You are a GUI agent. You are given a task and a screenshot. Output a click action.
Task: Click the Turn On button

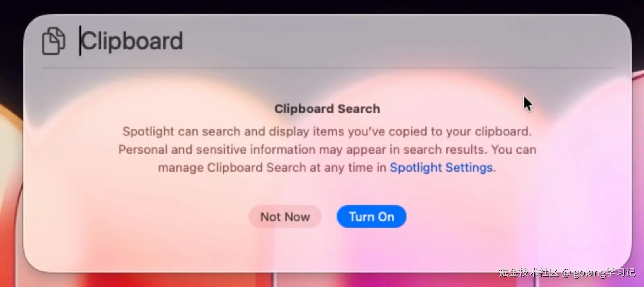pos(371,217)
